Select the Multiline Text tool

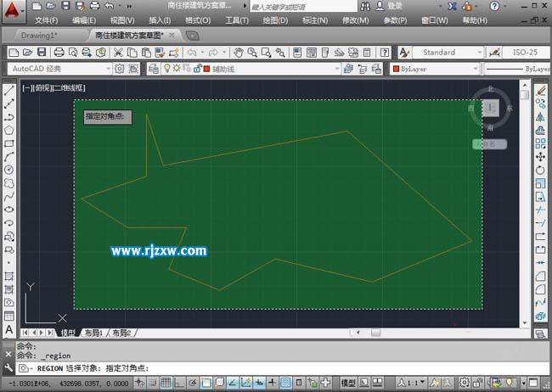pyautogui.click(x=8, y=330)
